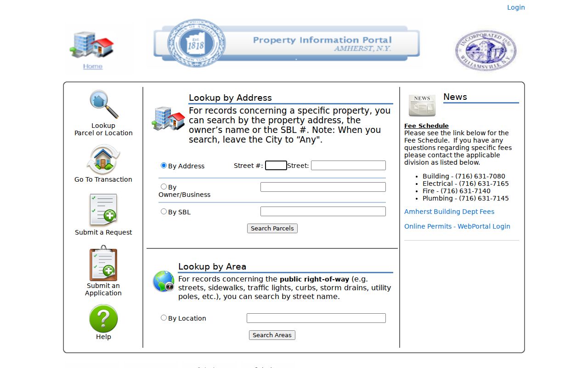The image size is (588, 368).
Task: Click the Submit an Application label
Action: (103, 289)
